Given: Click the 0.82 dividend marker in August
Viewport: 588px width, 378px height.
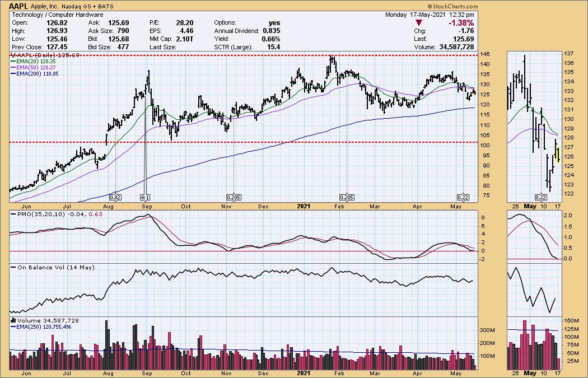Looking at the screenshot, I should pyautogui.click(x=115, y=197).
